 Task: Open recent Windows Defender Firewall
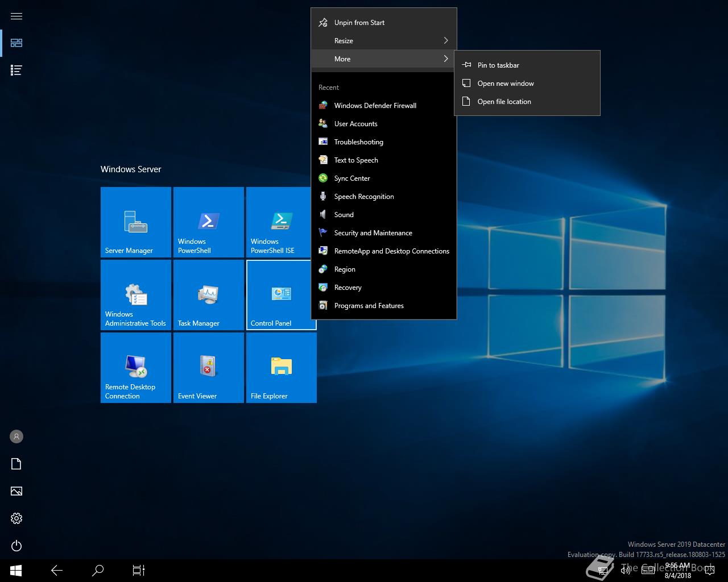coord(384,106)
